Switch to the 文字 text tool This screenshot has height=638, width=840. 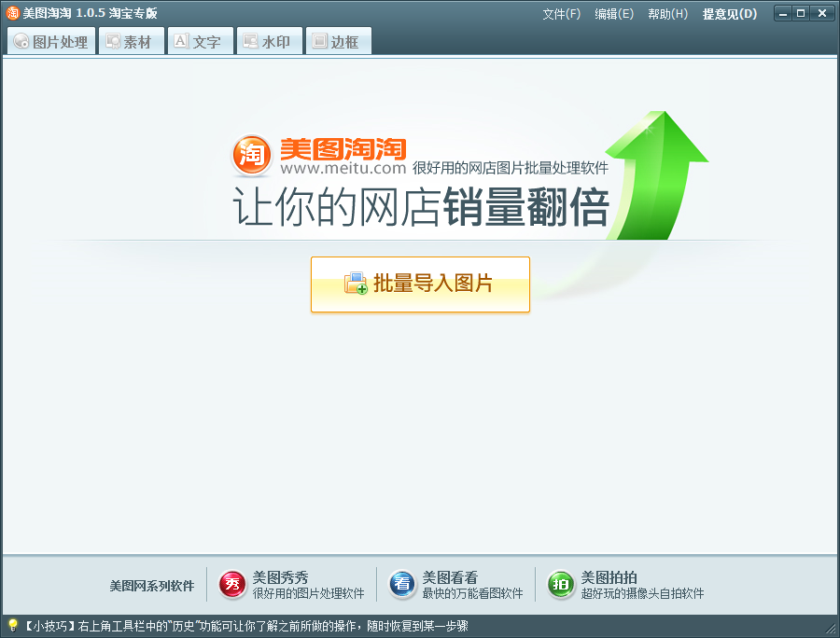pos(200,40)
